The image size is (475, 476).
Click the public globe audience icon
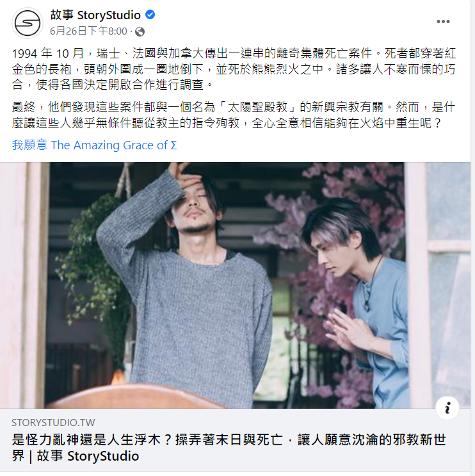140,31
